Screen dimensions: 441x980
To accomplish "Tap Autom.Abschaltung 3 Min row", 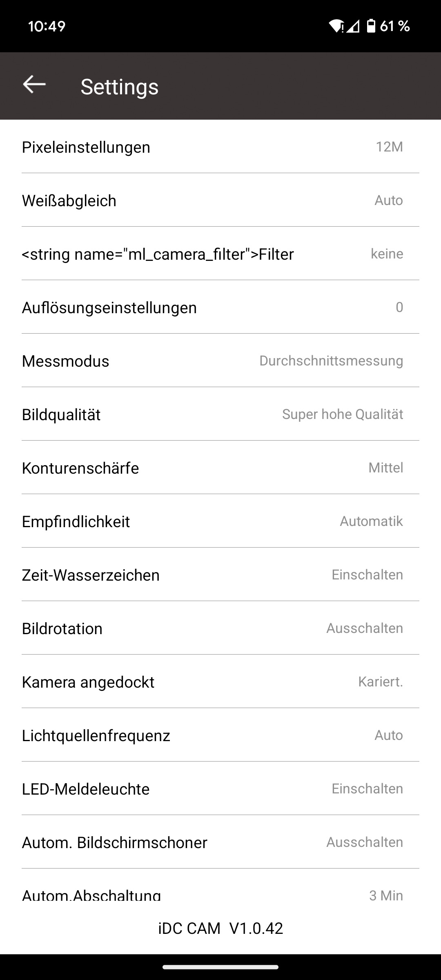I will pyautogui.click(x=220, y=894).
